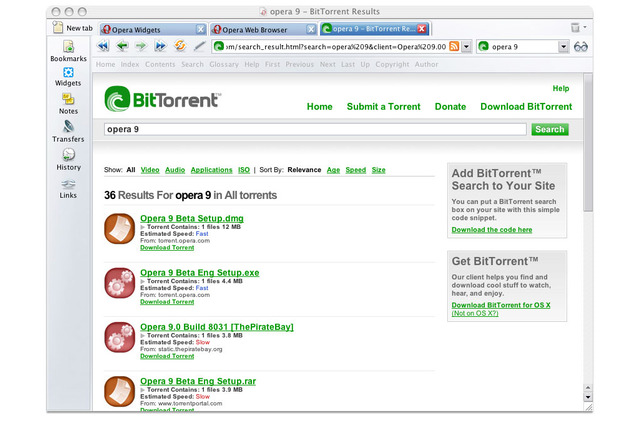This screenshot has width=640, height=426.
Task: Open the trash icon dropdown arrow
Action: pos(585,27)
